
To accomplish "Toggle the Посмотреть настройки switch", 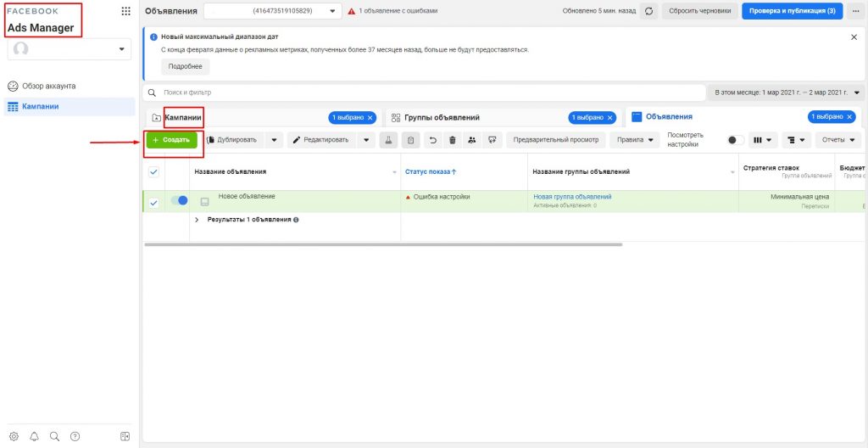I will coord(736,140).
